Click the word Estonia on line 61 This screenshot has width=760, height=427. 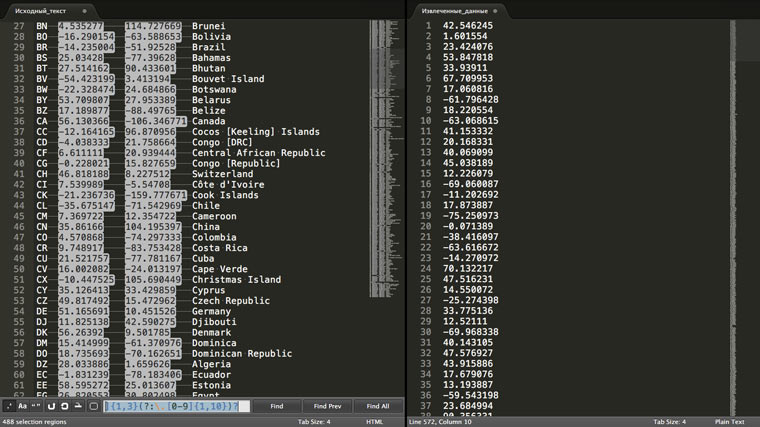pos(211,385)
